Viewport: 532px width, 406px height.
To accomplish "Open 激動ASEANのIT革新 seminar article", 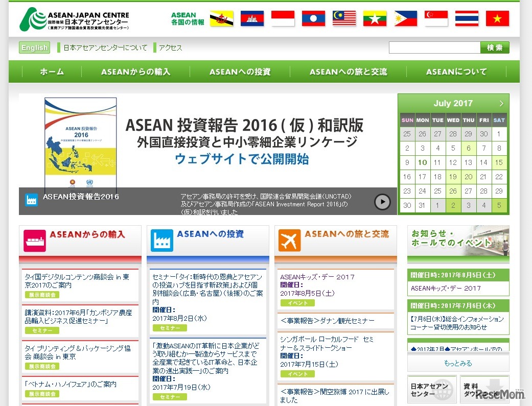I will pyautogui.click(x=206, y=358).
